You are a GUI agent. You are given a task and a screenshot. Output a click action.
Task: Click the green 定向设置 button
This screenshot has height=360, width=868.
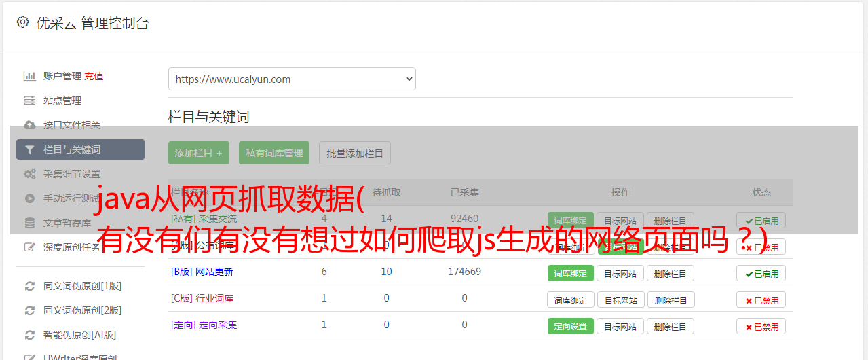click(x=570, y=326)
